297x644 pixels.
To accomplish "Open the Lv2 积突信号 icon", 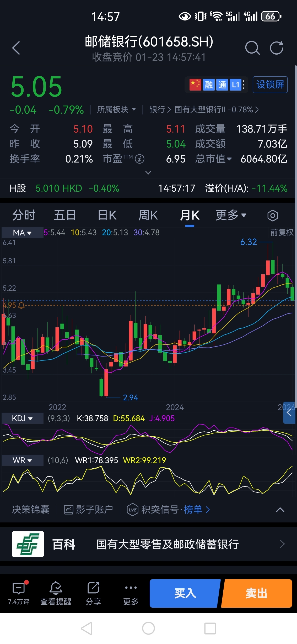I will pyautogui.click(x=133, y=510).
